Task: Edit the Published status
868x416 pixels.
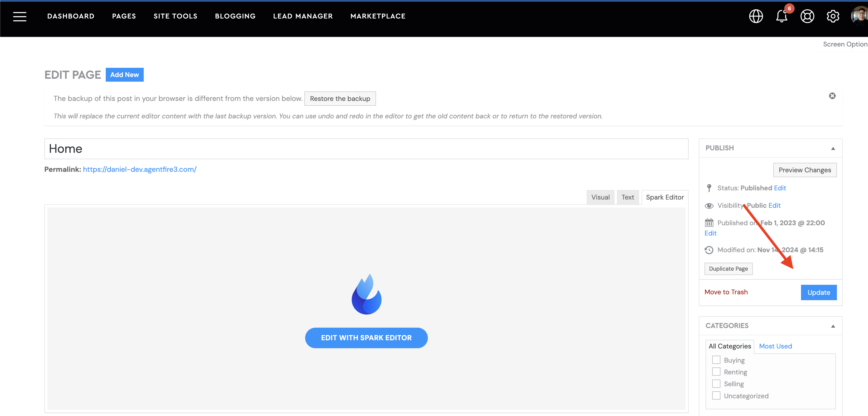Action: pyautogui.click(x=780, y=188)
